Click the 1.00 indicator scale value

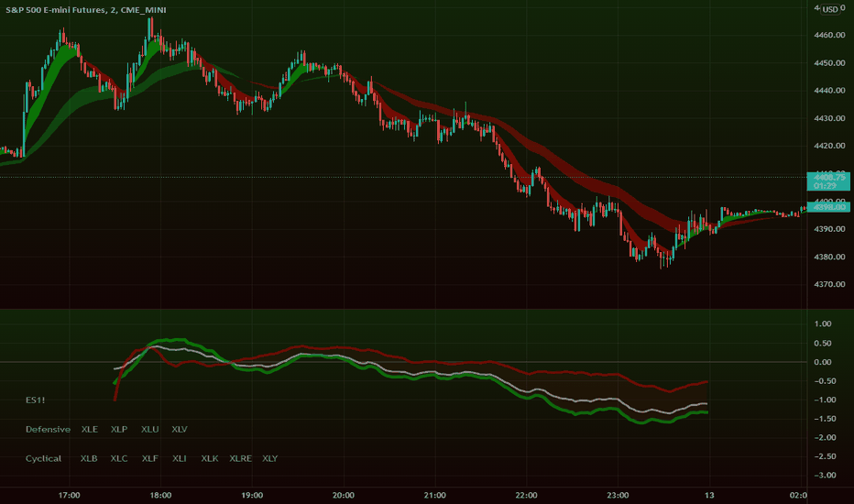pos(823,323)
